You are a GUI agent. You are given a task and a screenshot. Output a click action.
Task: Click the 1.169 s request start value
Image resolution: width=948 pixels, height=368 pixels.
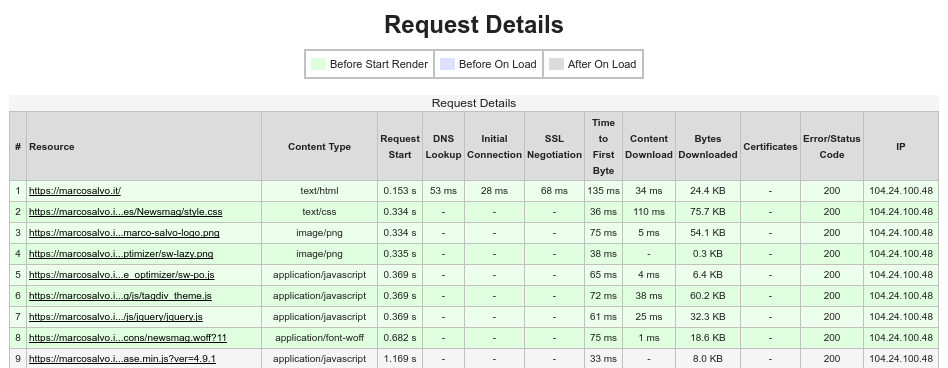(400, 359)
